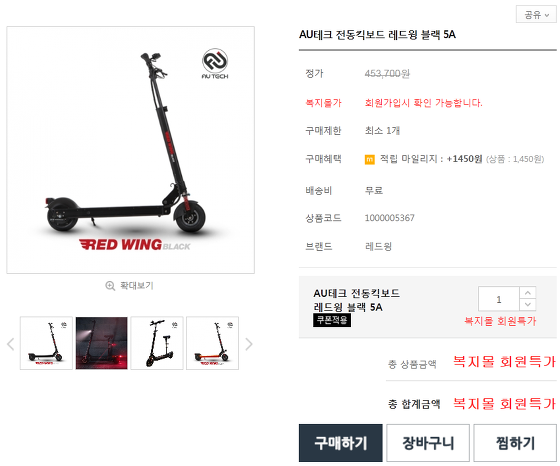560x466 pixels.
Task: Click the 확대보기 enlarge view link
Action: point(137,286)
